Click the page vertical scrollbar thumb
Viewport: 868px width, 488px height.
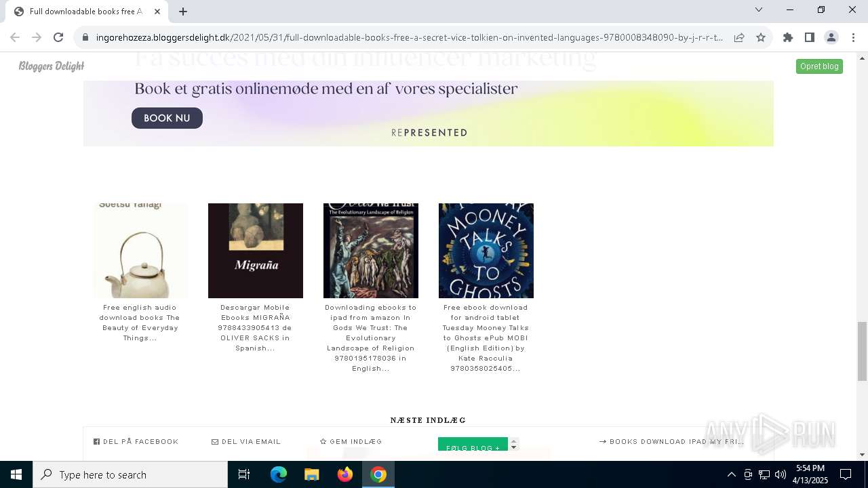point(862,351)
